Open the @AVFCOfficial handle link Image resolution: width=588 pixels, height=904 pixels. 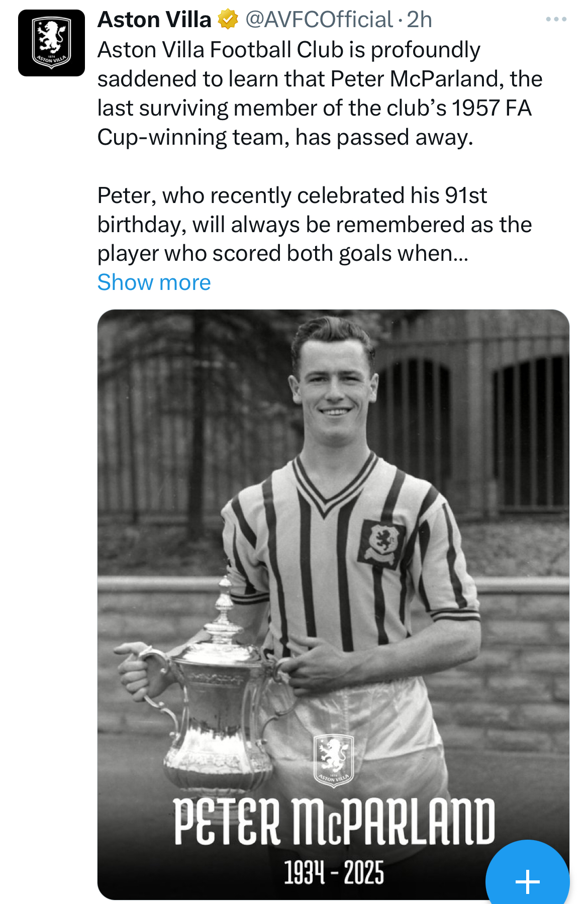tap(319, 20)
